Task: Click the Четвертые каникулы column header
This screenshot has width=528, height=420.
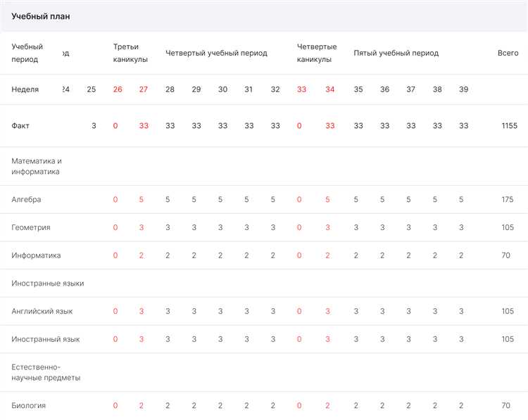Action: pyautogui.click(x=317, y=53)
